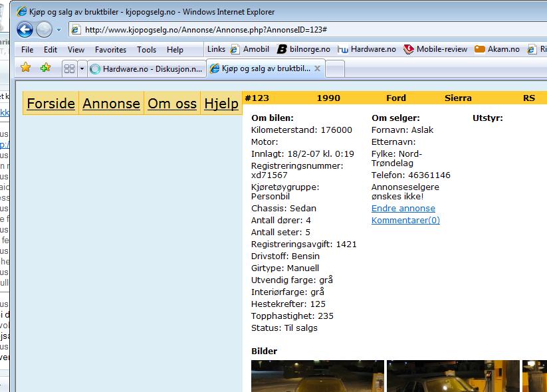Click the #123 ad number header
The width and height of the screenshot is (547, 392).
(257, 98)
